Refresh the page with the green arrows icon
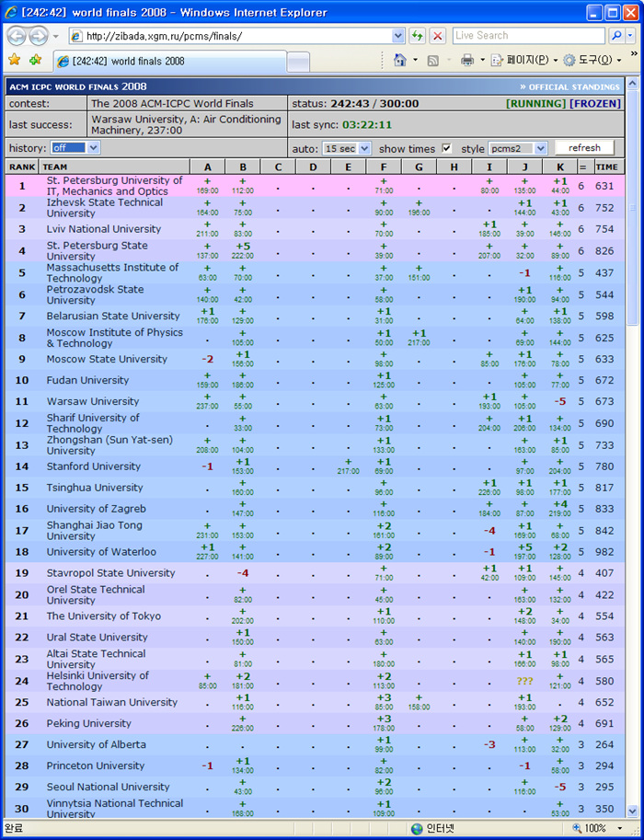 click(417, 36)
